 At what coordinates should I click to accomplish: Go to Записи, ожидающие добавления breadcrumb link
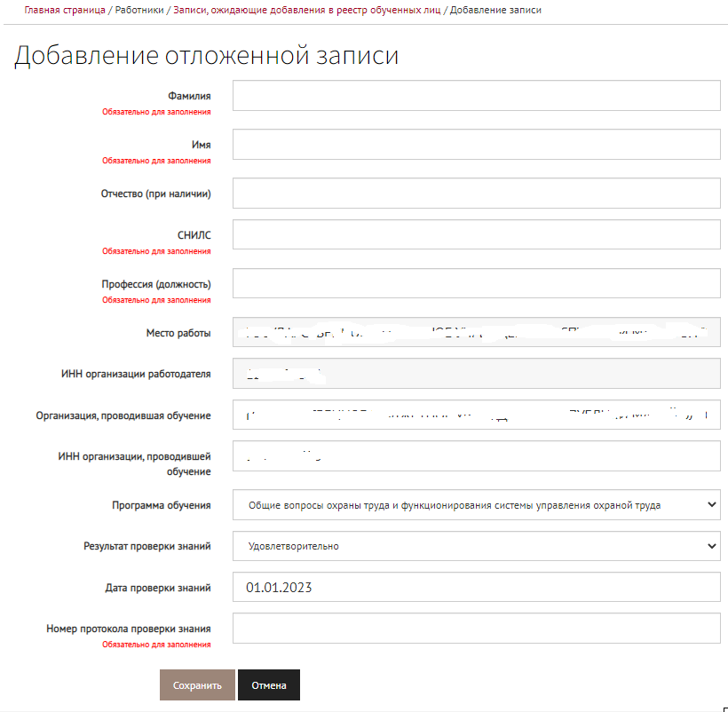[307, 11]
